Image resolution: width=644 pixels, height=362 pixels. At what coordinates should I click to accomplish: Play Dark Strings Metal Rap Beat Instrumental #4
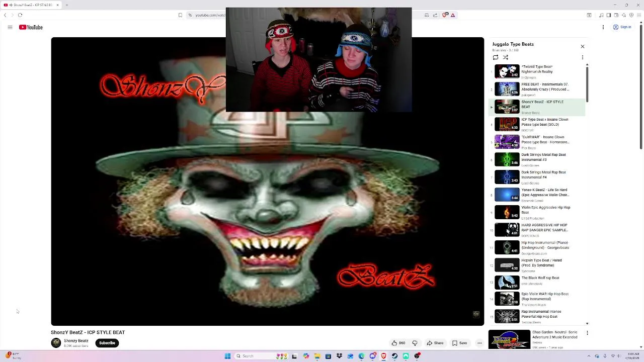pyautogui.click(x=537, y=177)
